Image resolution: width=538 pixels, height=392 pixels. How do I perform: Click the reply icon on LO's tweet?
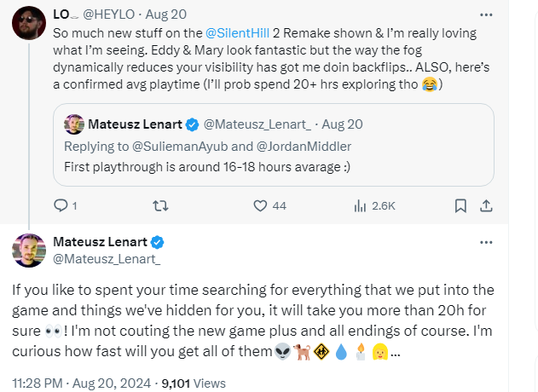(61, 205)
